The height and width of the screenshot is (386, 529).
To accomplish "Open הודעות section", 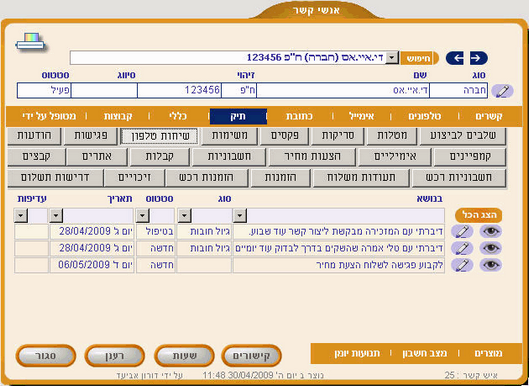I will [34, 136].
